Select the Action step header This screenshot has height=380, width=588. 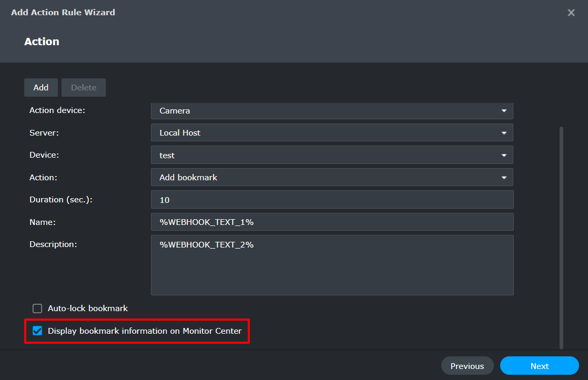click(42, 41)
